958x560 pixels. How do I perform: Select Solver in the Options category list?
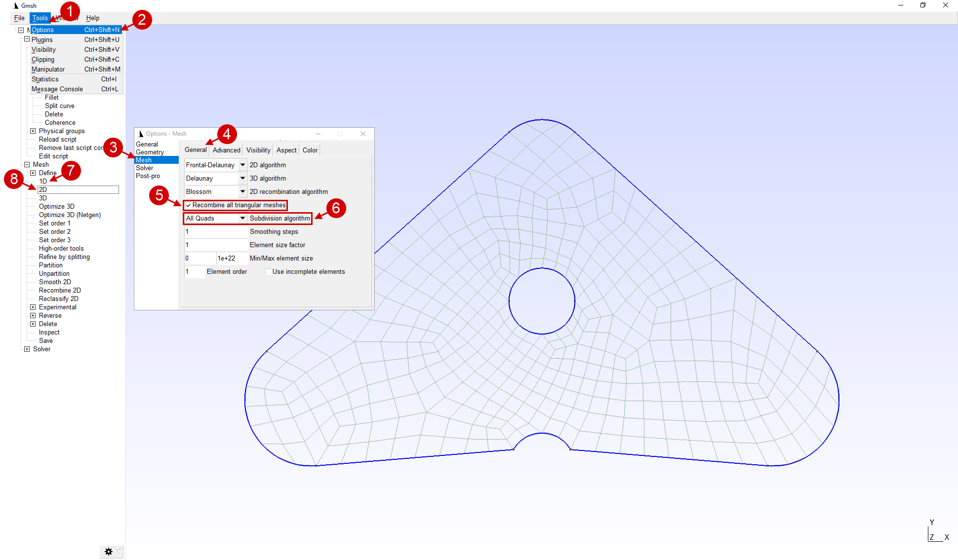tap(145, 168)
